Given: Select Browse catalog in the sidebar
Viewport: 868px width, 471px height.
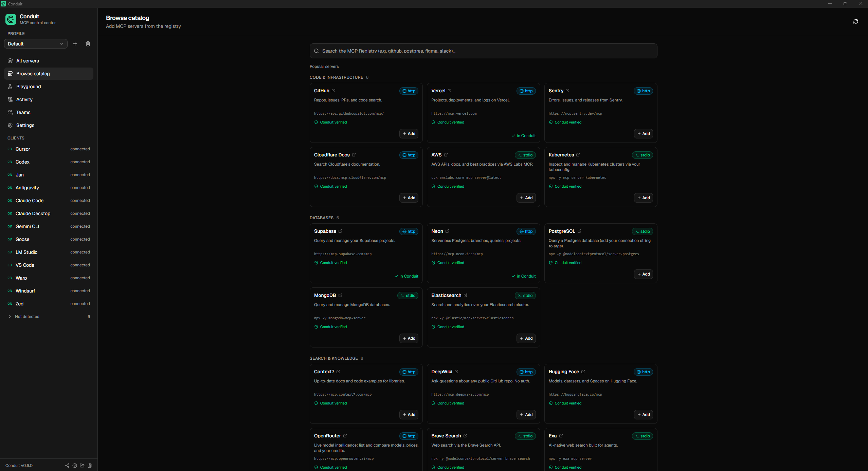Looking at the screenshot, I should [49, 74].
